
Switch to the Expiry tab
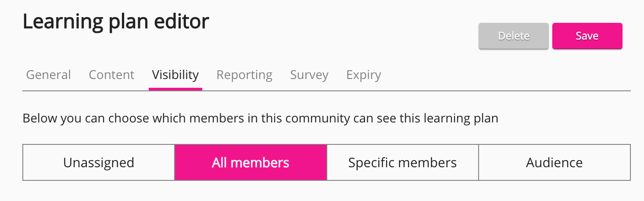coord(364,75)
